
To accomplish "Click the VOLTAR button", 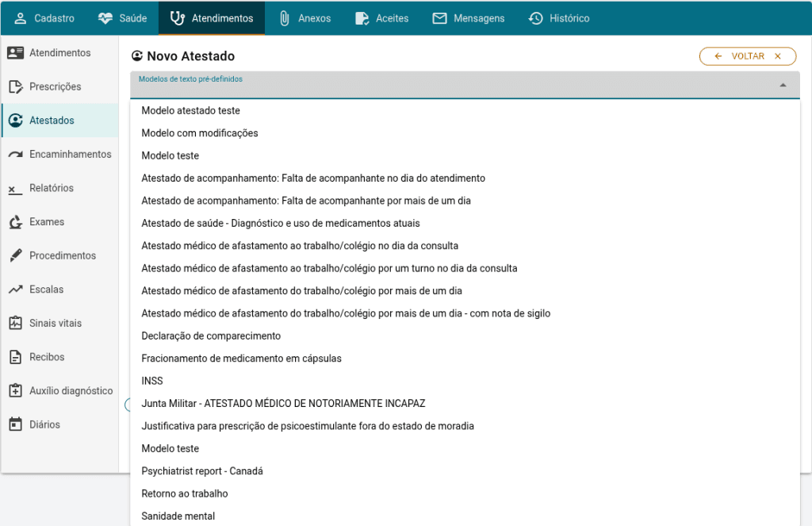I will click(747, 56).
